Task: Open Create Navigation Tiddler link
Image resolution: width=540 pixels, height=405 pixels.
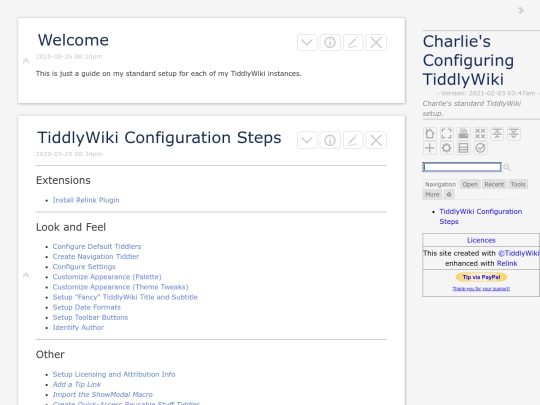Action: (96, 257)
